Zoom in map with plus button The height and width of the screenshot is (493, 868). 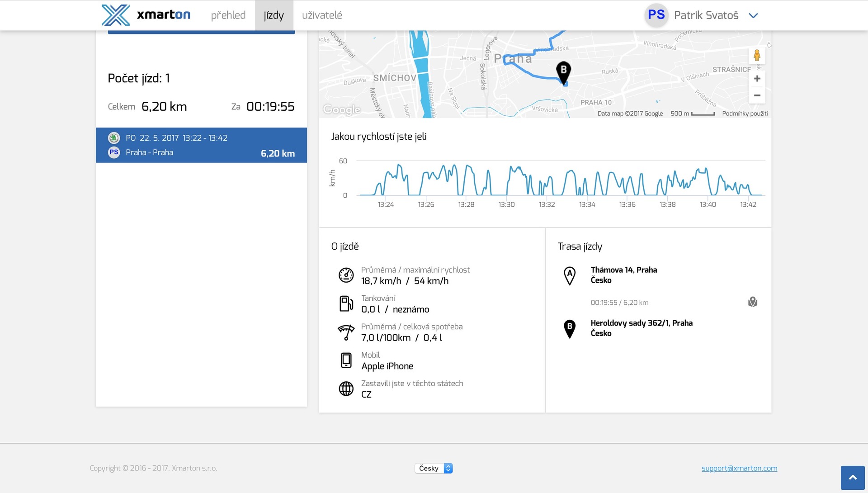[x=757, y=79]
